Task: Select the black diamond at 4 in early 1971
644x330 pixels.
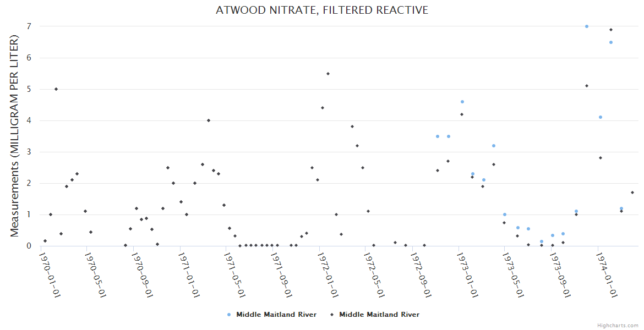Action: (x=209, y=120)
